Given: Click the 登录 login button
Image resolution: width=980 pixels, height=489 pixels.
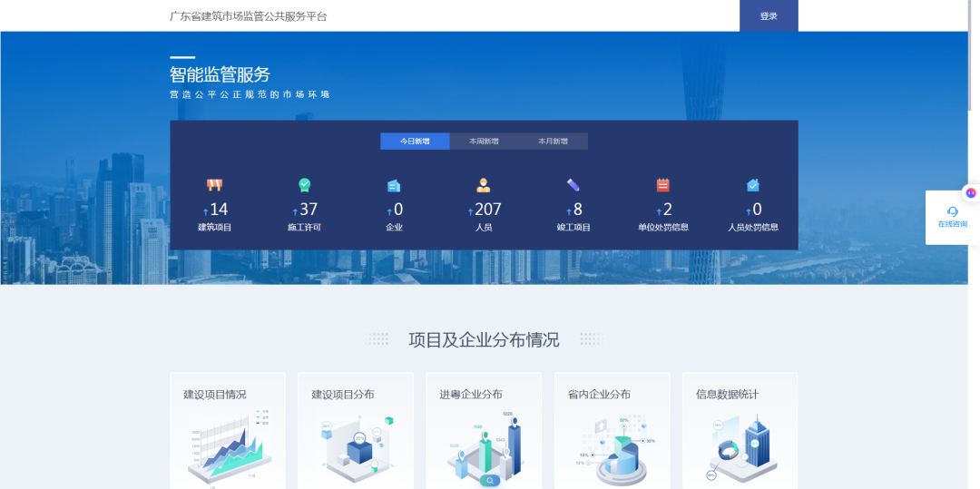Looking at the screenshot, I should click(769, 15).
